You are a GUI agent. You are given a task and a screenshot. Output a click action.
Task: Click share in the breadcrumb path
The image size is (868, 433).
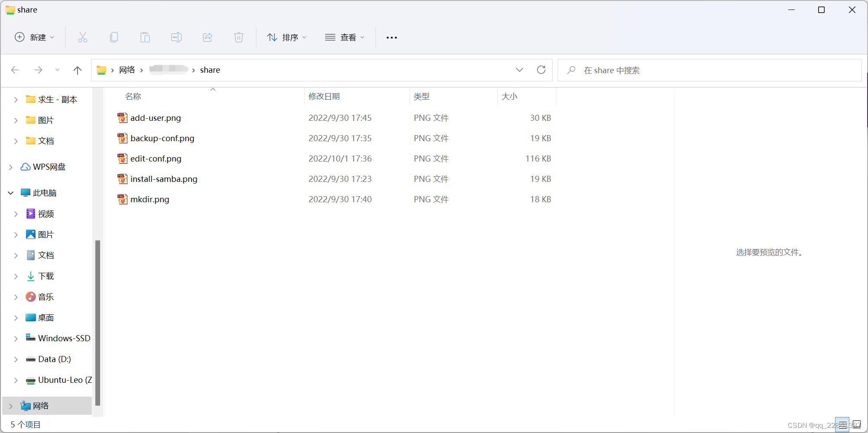[x=210, y=70]
